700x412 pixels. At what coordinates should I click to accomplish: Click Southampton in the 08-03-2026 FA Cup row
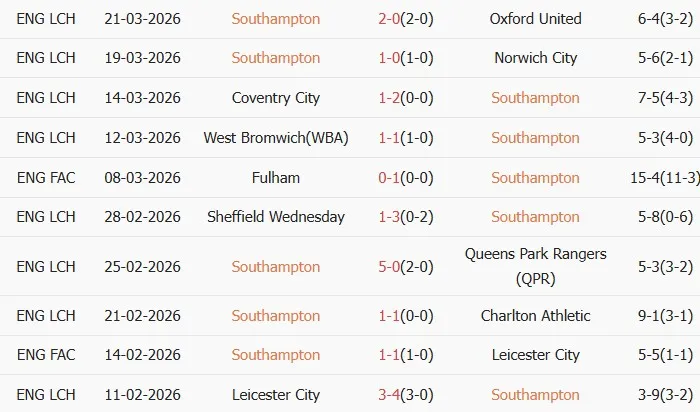(535, 178)
